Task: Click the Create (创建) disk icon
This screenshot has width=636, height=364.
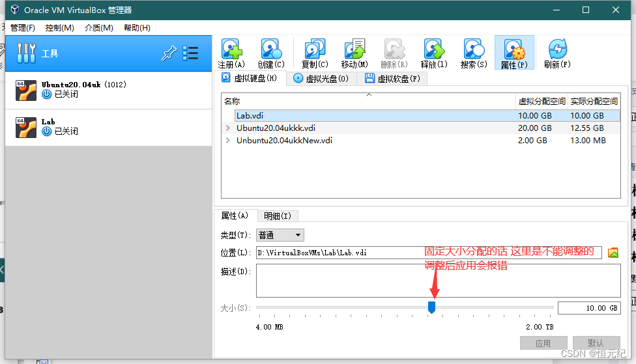Action: pyautogui.click(x=271, y=49)
